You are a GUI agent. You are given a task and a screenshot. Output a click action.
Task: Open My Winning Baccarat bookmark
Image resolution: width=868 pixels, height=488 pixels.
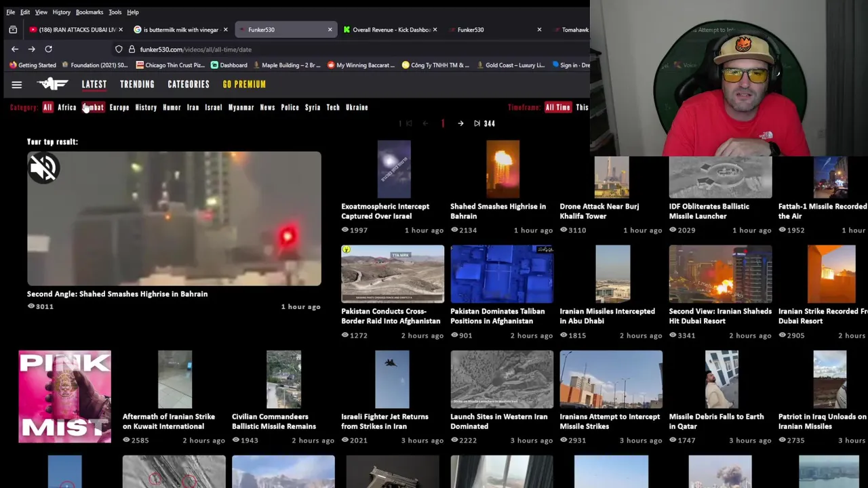(361, 65)
